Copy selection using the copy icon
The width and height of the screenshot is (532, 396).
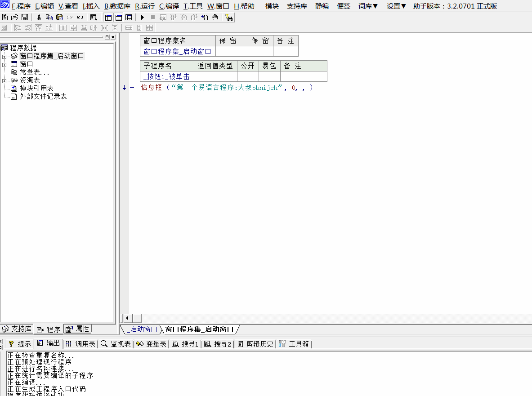point(49,17)
